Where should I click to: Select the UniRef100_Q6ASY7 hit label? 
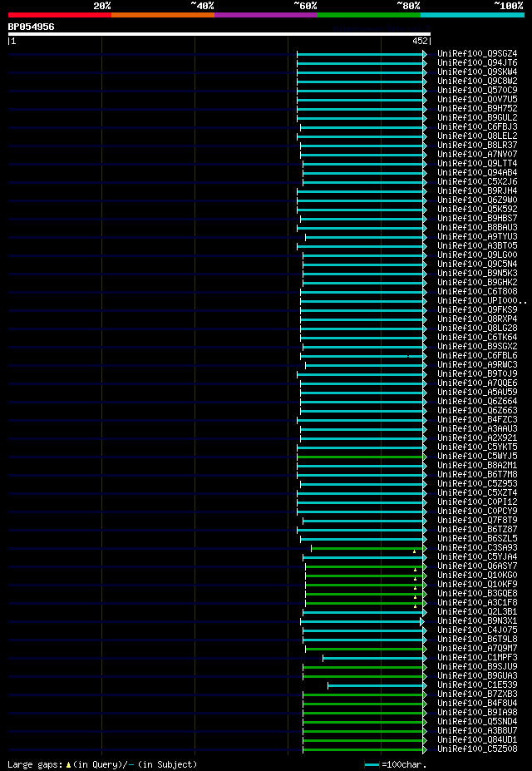tap(477, 566)
